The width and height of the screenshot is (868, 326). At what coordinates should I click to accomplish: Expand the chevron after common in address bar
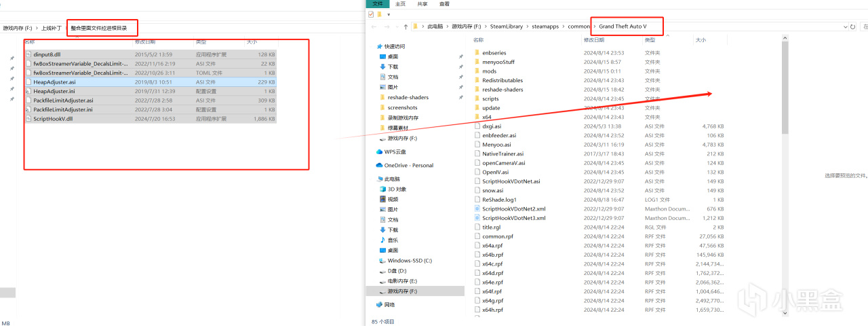tap(593, 26)
